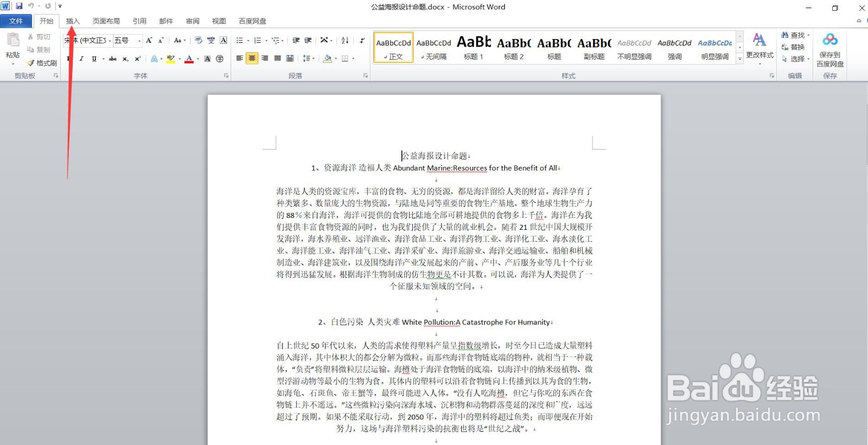Click the Cut (剪切) button

click(x=39, y=37)
